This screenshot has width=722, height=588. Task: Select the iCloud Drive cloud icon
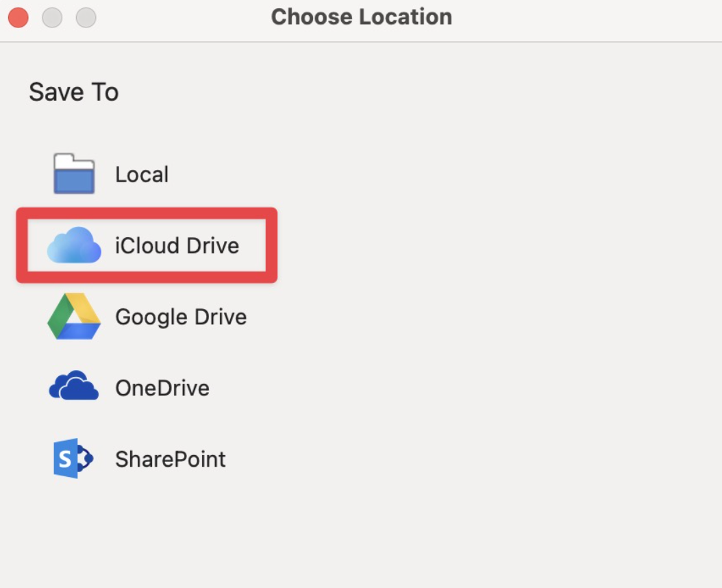[x=74, y=245]
